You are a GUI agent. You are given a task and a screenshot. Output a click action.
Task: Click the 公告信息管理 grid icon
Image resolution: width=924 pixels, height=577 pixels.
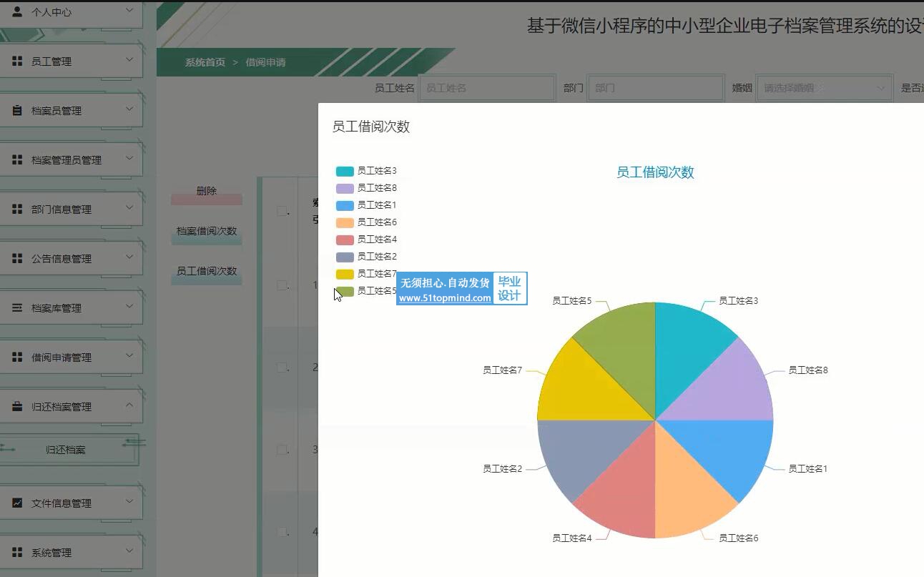[17, 259]
